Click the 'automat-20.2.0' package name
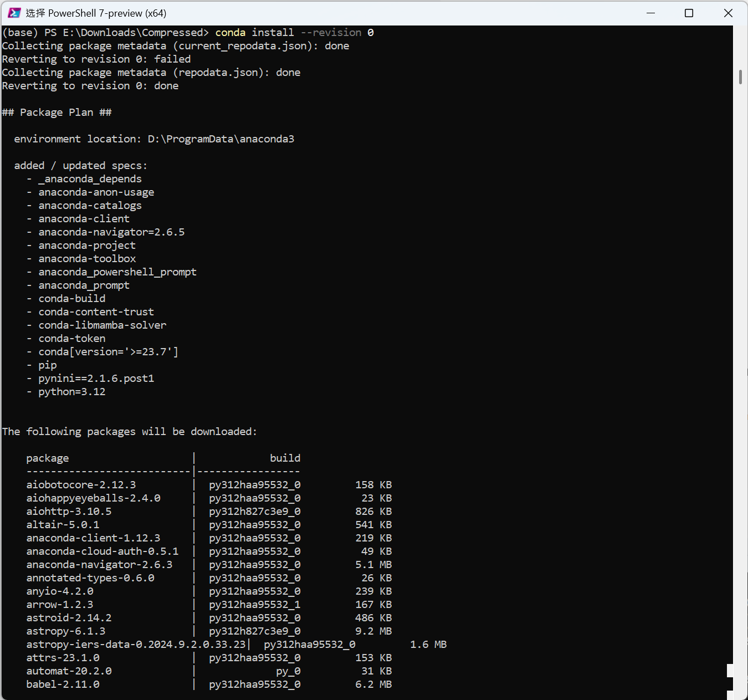Screen dimensions: 748x700 tap(69, 671)
